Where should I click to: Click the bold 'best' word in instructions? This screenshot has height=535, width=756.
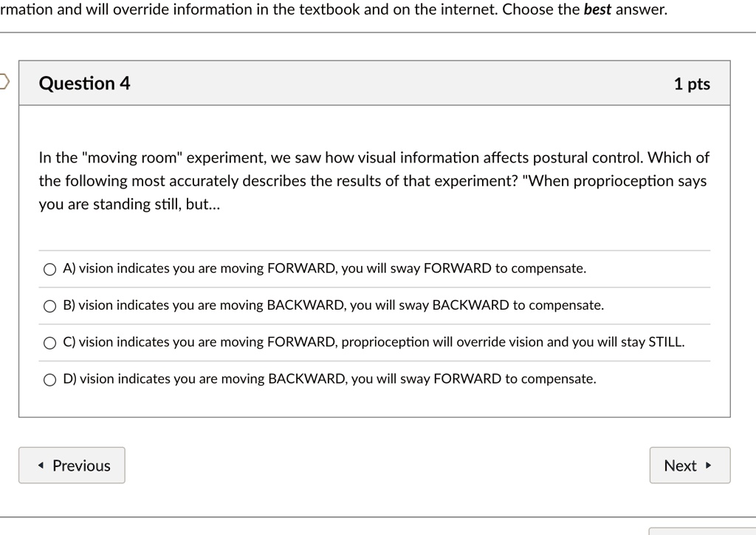click(x=597, y=9)
